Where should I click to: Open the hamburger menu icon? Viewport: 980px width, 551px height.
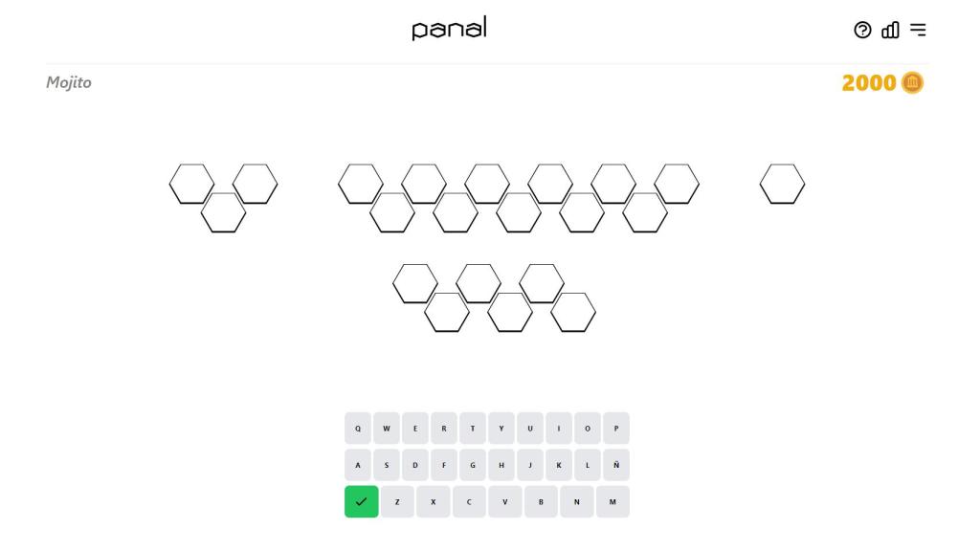tap(918, 31)
